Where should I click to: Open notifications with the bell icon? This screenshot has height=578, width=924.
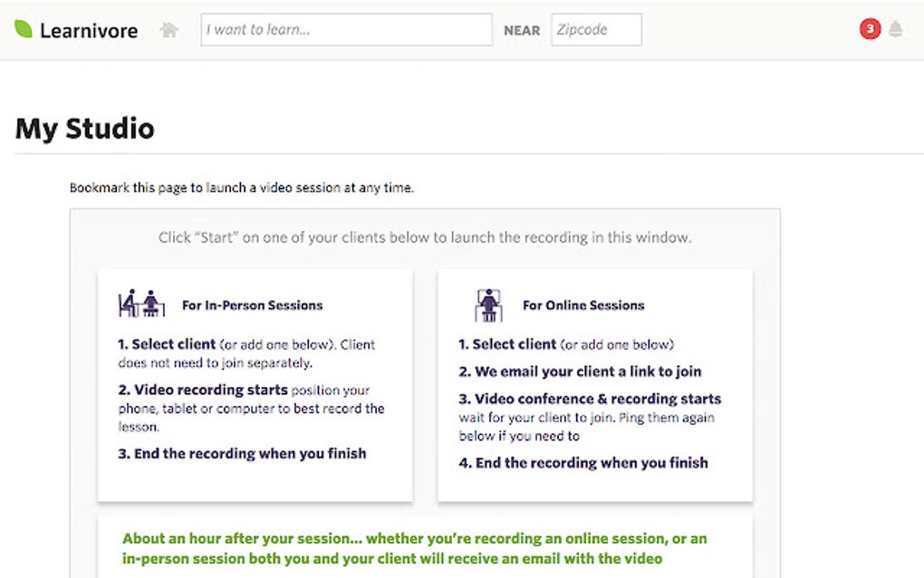pos(896,28)
